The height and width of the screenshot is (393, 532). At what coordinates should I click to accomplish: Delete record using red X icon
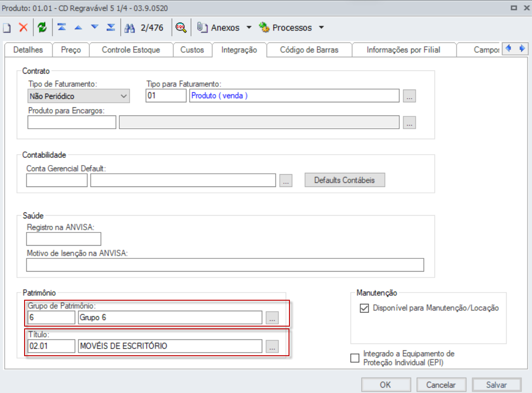click(x=23, y=27)
